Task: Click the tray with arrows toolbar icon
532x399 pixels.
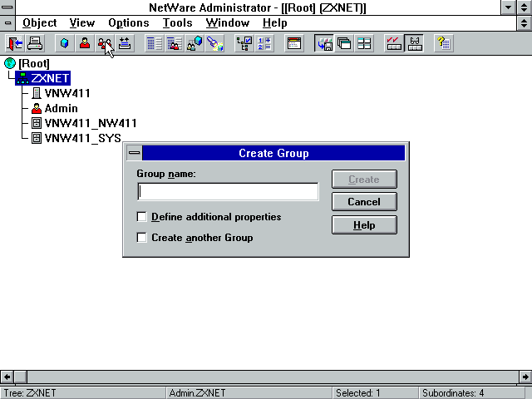Action: (x=125, y=43)
